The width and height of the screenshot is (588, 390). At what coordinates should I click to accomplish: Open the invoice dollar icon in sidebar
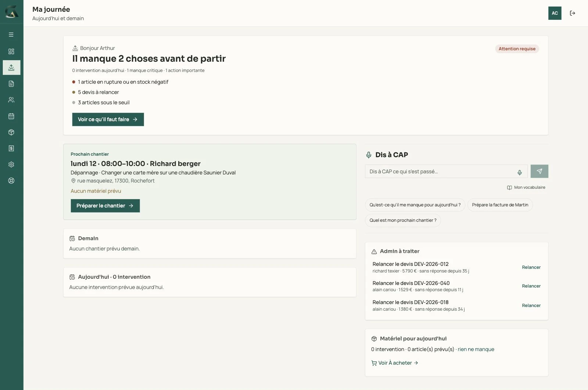coord(11,148)
